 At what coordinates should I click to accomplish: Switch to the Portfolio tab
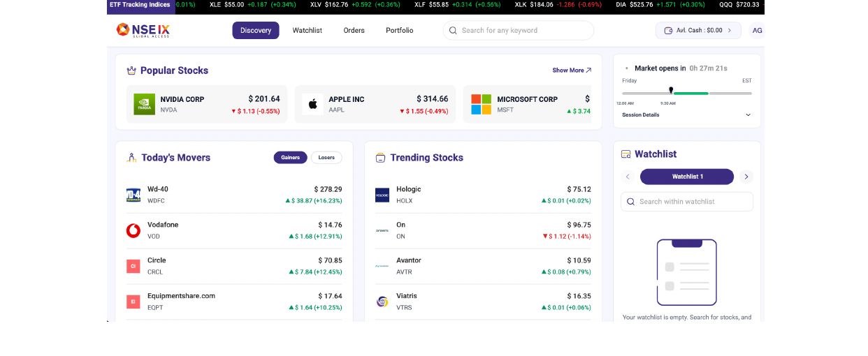pos(400,31)
